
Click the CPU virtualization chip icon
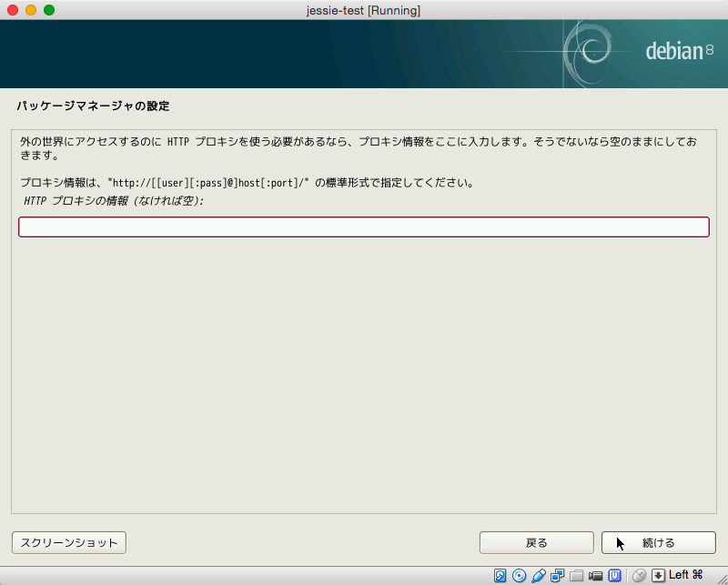[x=615, y=575]
